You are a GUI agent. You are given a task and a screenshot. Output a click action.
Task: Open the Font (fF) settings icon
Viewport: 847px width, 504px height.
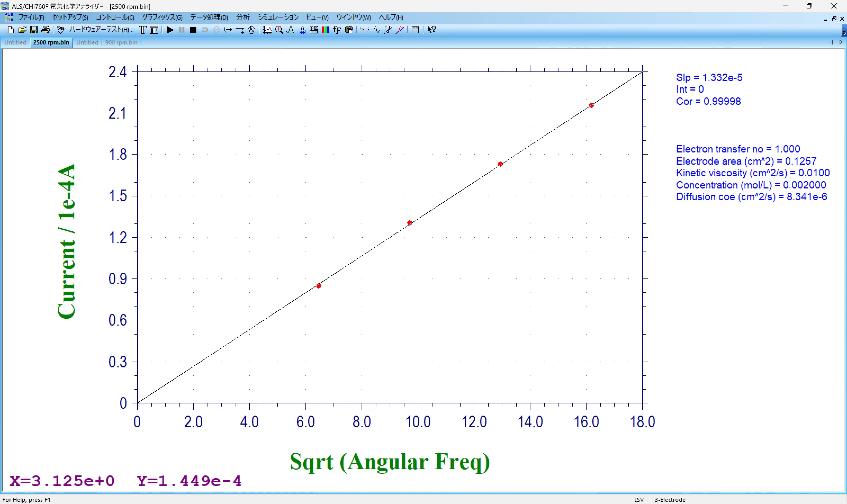point(337,30)
